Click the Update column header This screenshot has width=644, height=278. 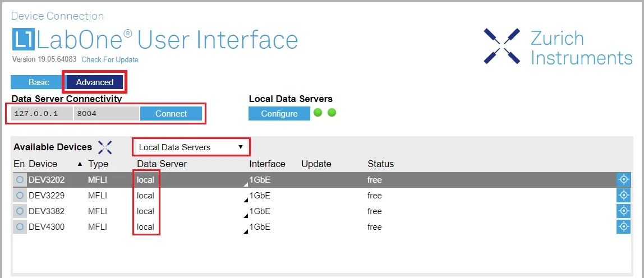click(316, 164)
